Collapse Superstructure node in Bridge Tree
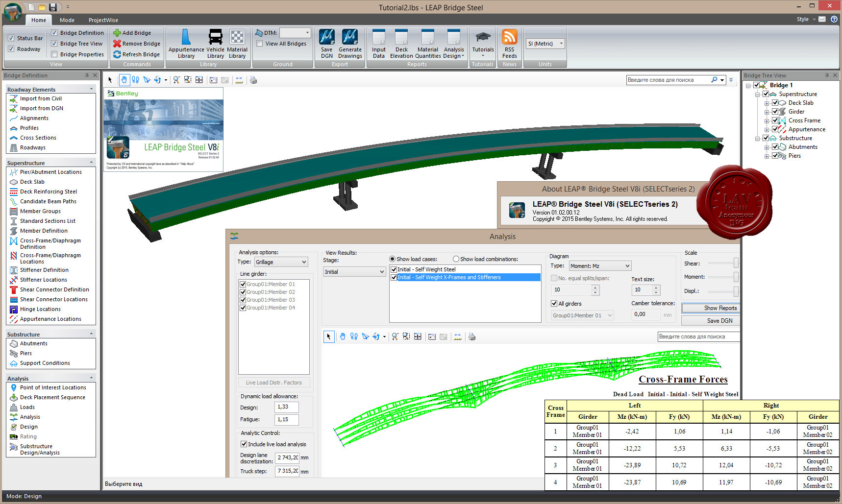842x504 pixels. point(758,94)
